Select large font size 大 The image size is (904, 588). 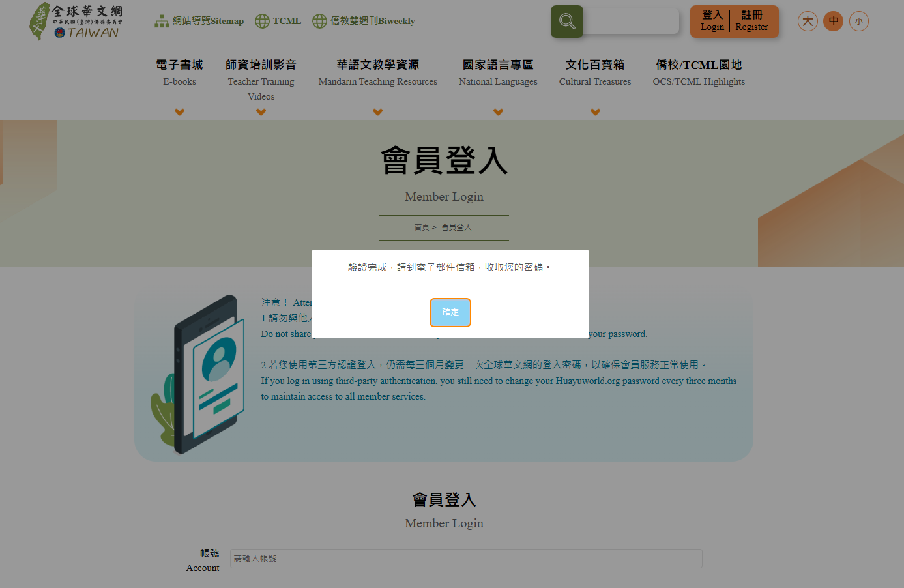coord(808,22)
